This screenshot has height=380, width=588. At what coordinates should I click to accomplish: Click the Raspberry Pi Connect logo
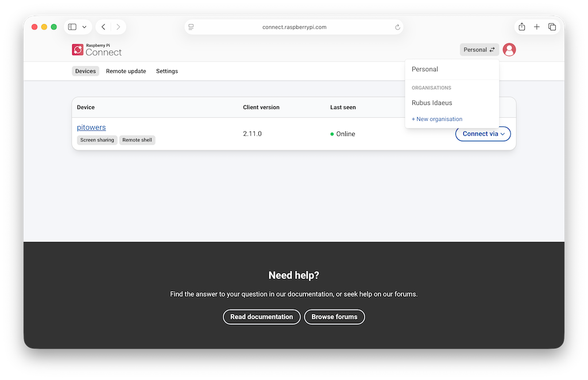(x=96, y=50)
